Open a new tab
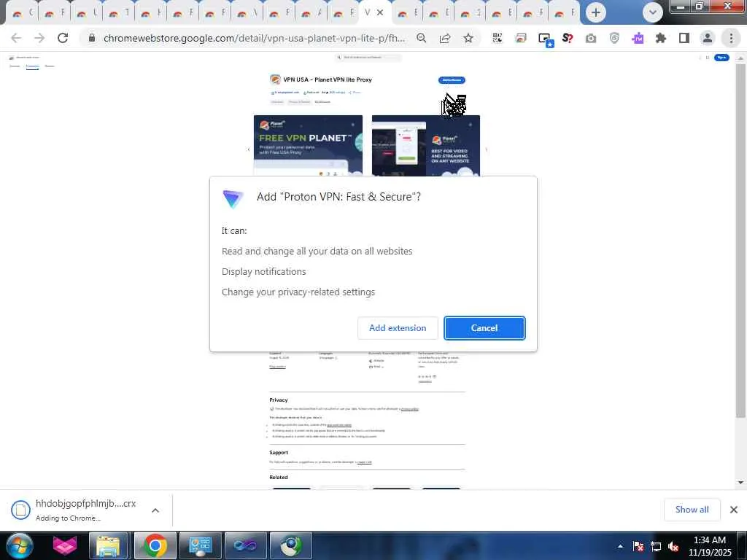The height and width of the screenshot is (560, 747). click(x=595, y=12)
